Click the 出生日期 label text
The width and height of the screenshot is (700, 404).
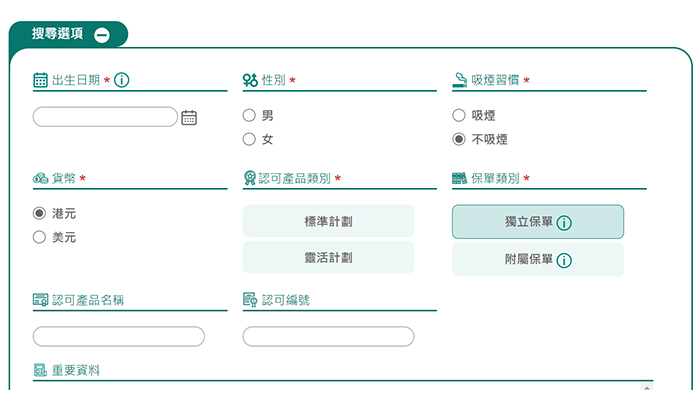coord(76,80)
